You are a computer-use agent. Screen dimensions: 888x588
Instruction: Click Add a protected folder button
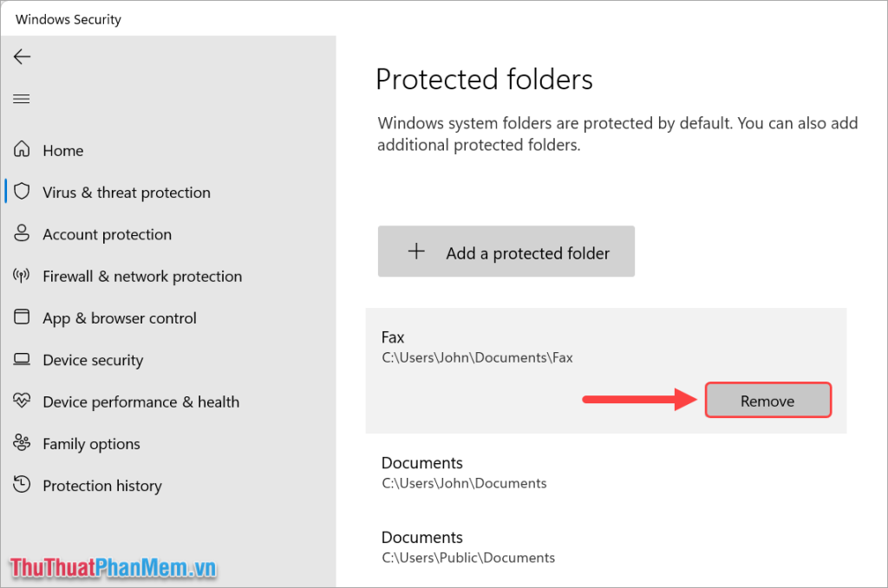(x=506, y=252)
